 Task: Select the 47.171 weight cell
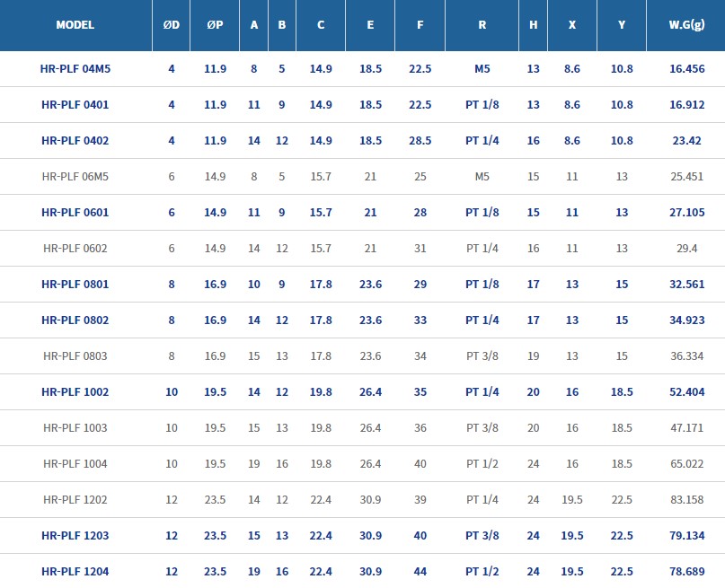(685, 427)
